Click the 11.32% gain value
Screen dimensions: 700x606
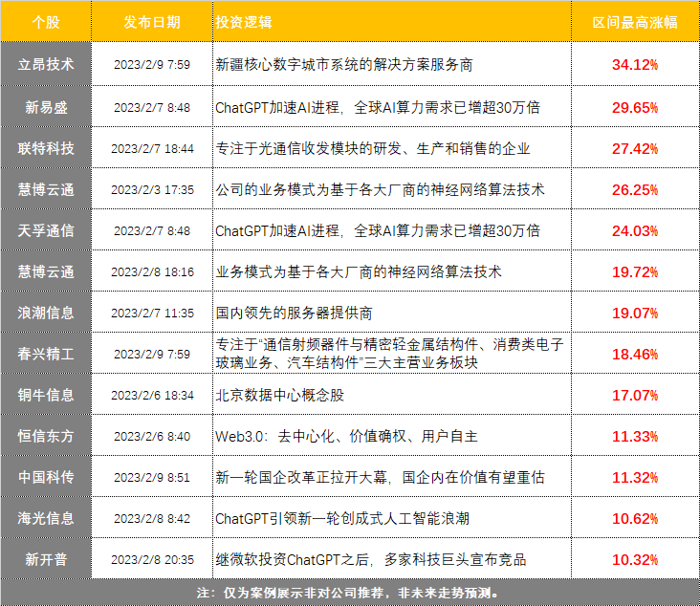(635, 478)
